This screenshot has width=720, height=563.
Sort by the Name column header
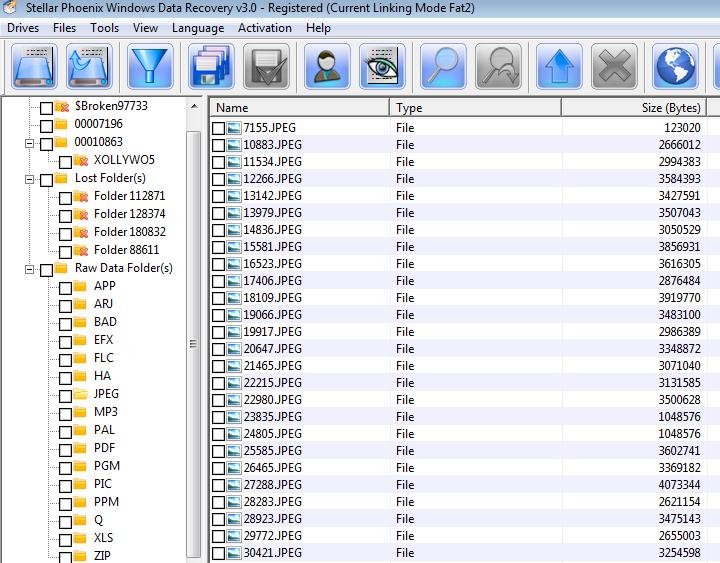coord(300,108)
